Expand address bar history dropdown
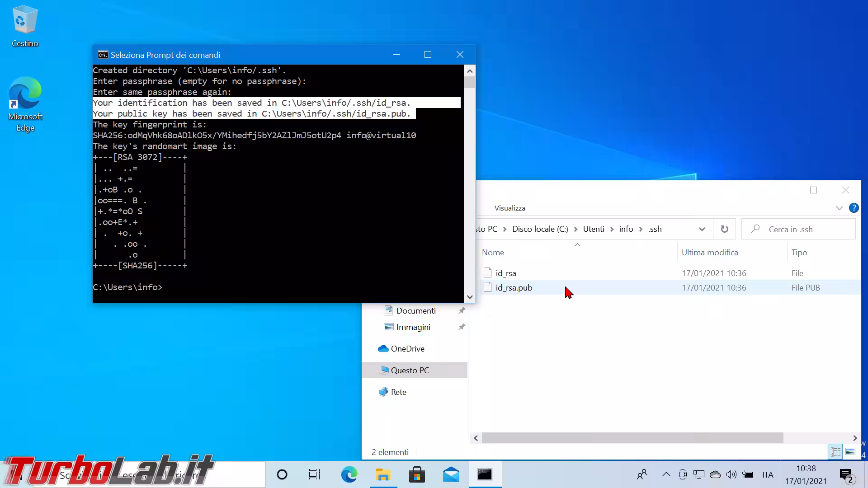The width and height of the screenshot is (868, 488). click(702, 229)
